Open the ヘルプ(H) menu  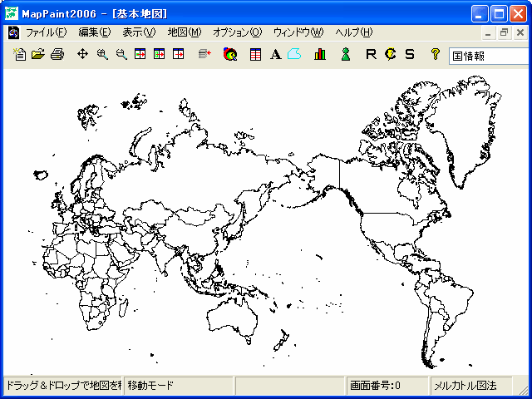tap(353, 32)
